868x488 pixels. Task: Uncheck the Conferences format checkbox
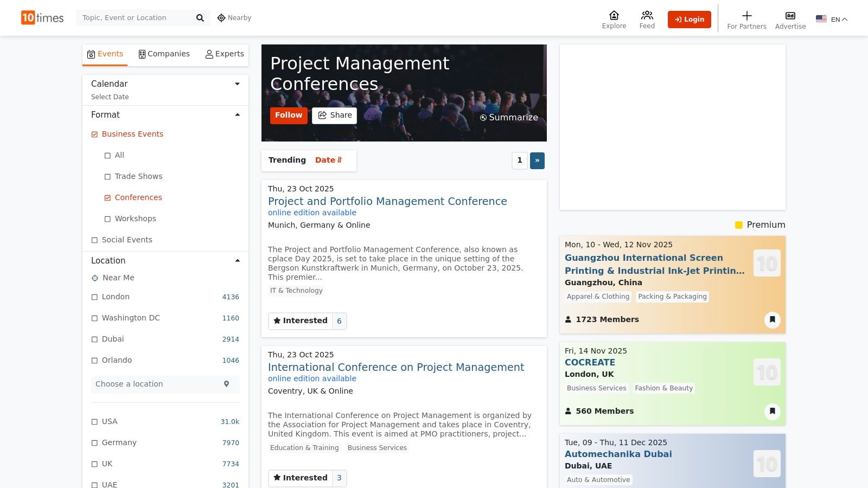click(x=107, y=198)
